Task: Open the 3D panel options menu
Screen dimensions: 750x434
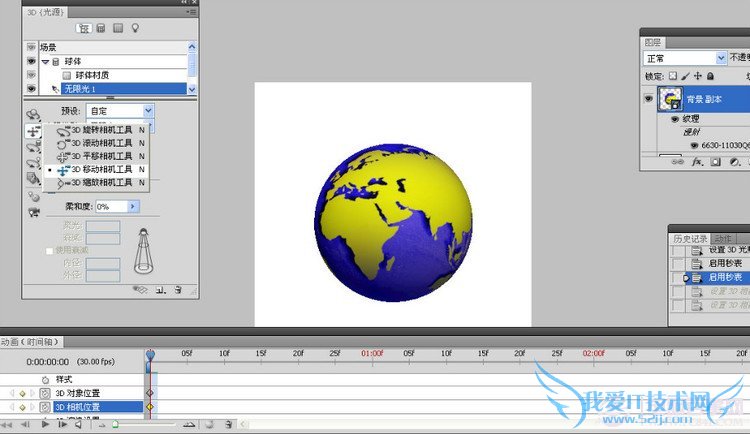Action: click(x=191, y=12)
